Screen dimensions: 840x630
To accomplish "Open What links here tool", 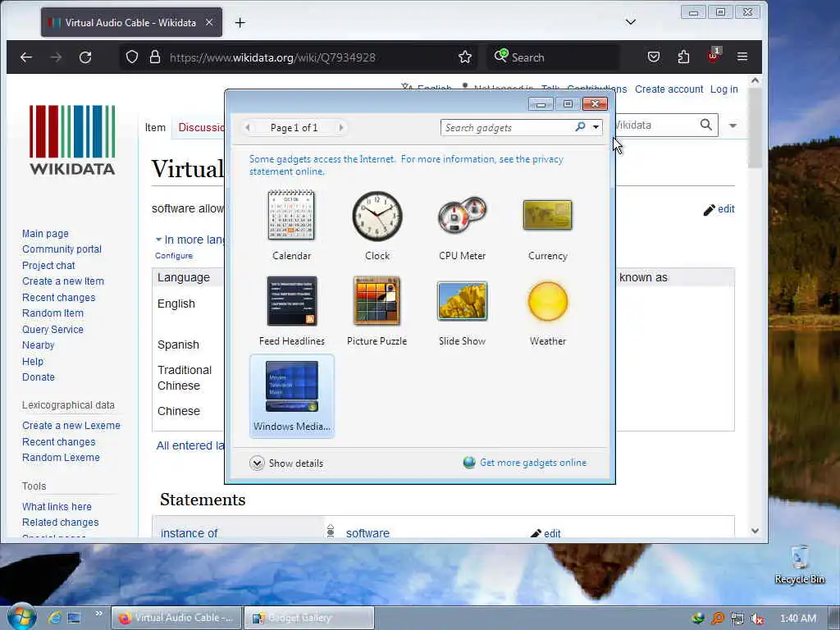I will 57,506.
